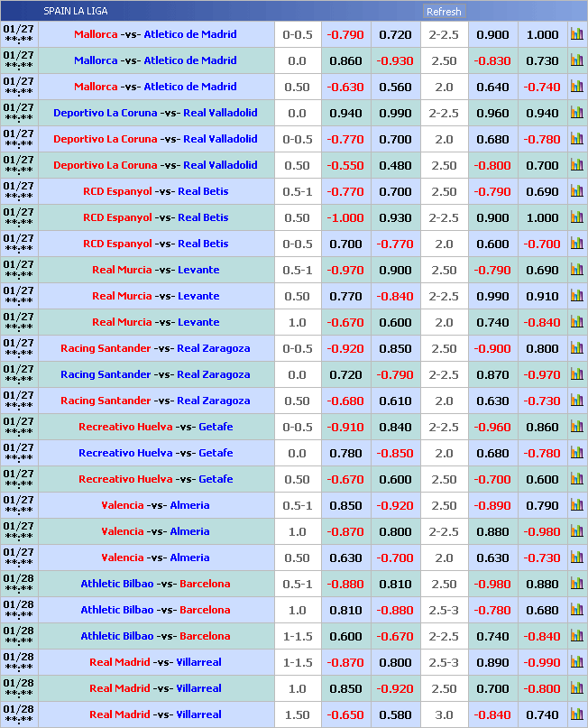Click chart icon for Valencia 1.0 handicap row

coord(576,531)
